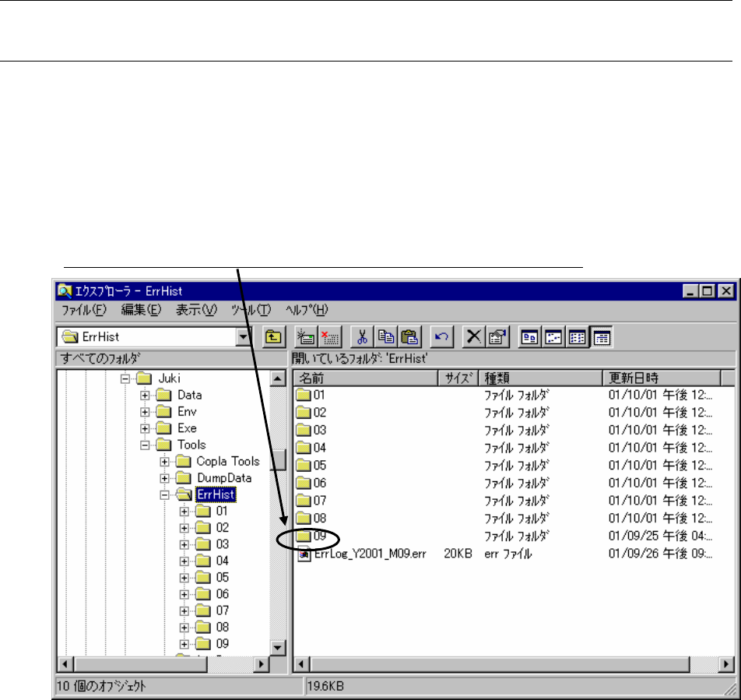Image resolution: width=741 pixels, height=700 pixels.
Task: Open the 編集(E) menu
Action: click(141, 310)
